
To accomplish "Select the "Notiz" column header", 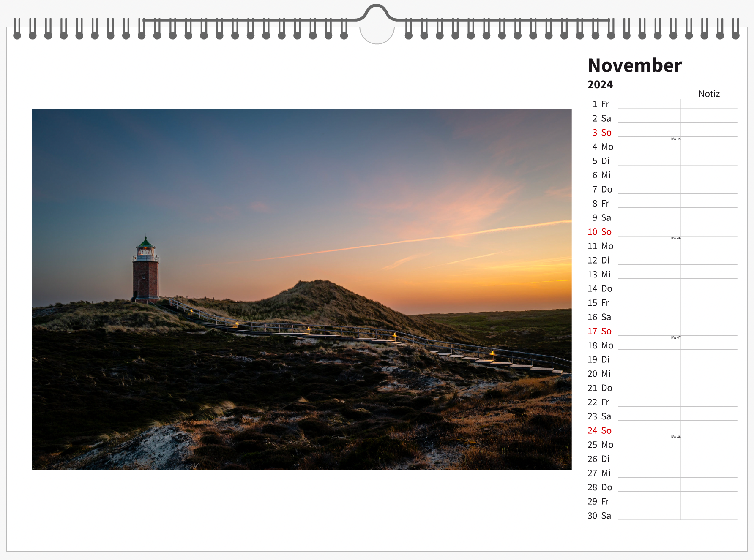I will [x=709, y=94].
